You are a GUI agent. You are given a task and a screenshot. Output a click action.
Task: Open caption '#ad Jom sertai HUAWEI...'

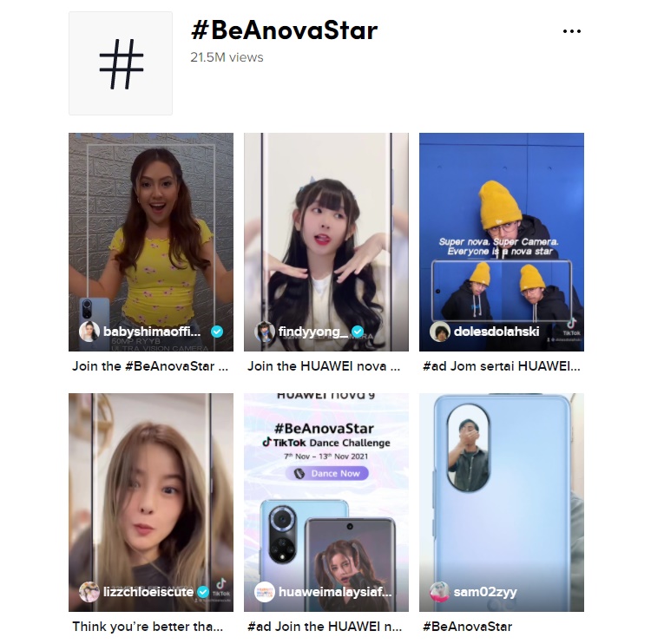click(501, 365)
